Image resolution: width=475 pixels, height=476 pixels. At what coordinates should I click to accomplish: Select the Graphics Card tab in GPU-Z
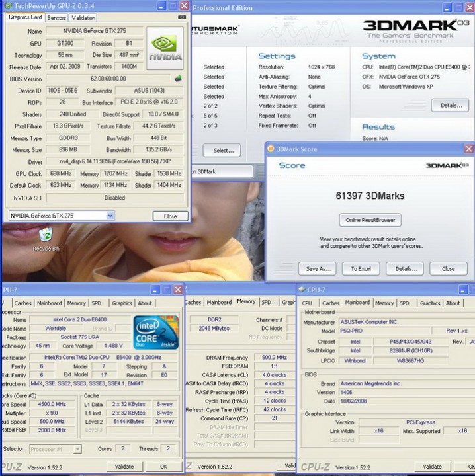click(x=25, y=17)
